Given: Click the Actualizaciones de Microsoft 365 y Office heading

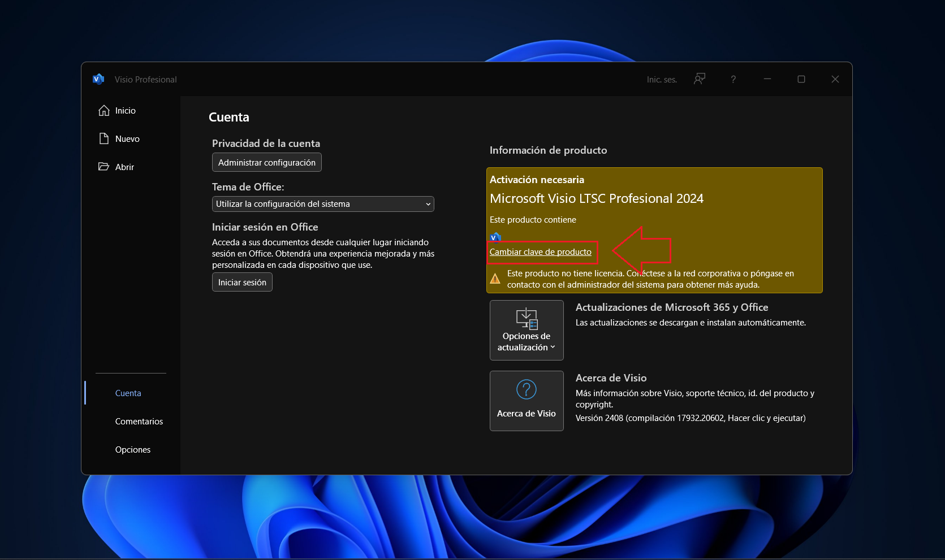Looking at the screenshot, I should tap(672, 307).
